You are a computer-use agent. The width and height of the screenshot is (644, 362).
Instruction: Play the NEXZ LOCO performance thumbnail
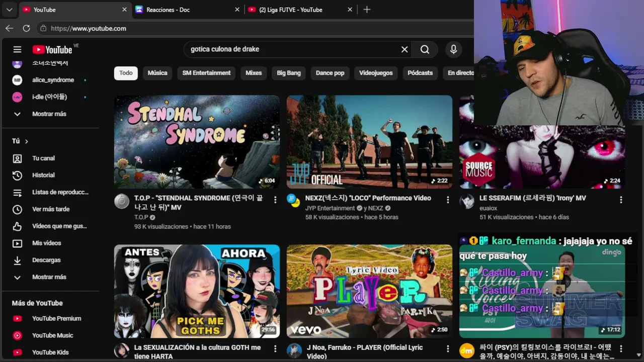(369, 142)
